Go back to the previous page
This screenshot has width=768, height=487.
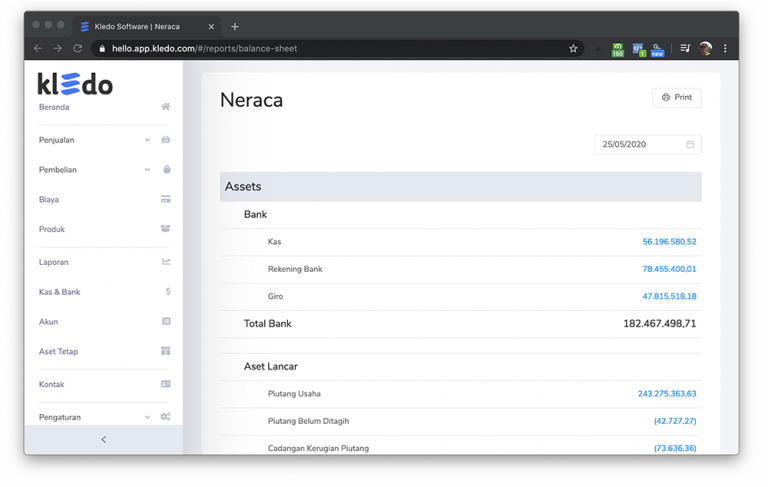[x=38, y=49]
